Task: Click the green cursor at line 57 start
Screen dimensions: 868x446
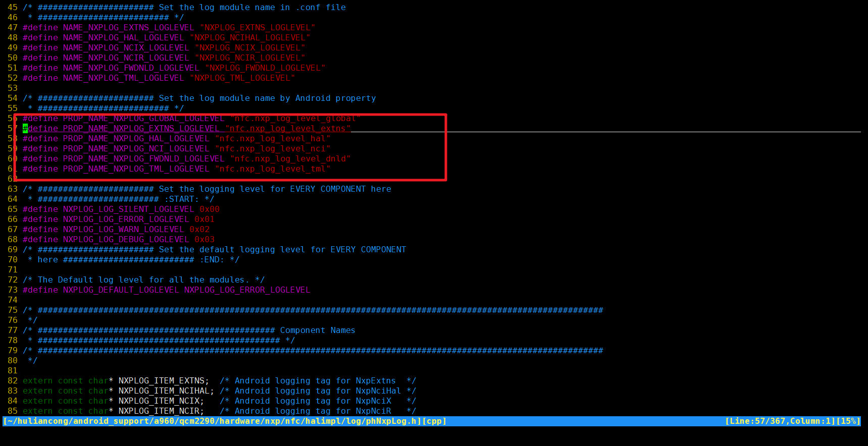Action: (25, 129)
